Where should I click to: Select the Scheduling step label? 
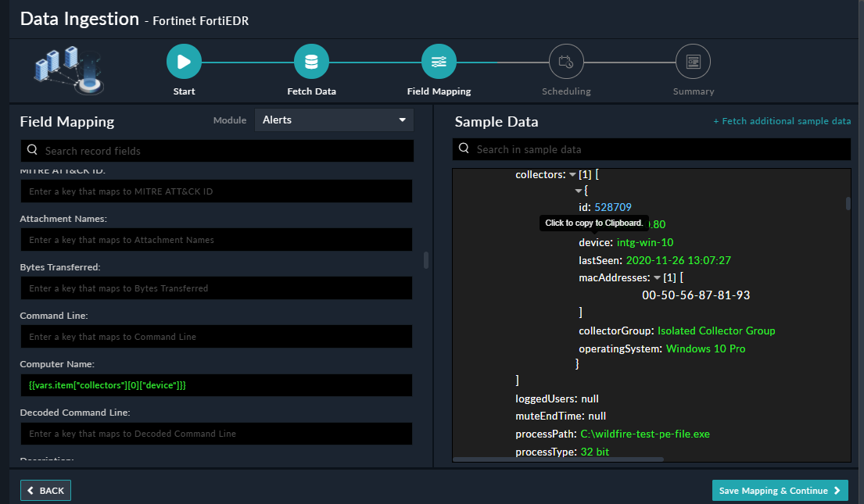[x=566, y=91]
